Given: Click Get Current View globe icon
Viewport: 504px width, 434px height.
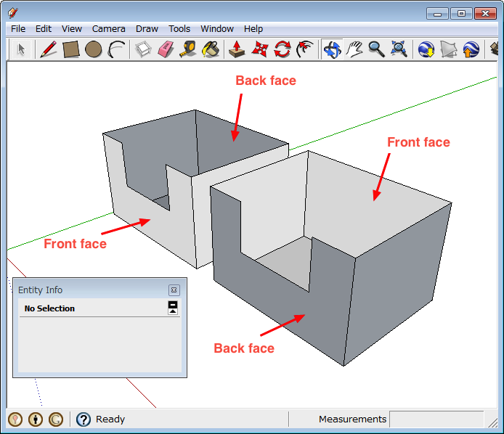Looking at the screenshot, I should [426, 49].
